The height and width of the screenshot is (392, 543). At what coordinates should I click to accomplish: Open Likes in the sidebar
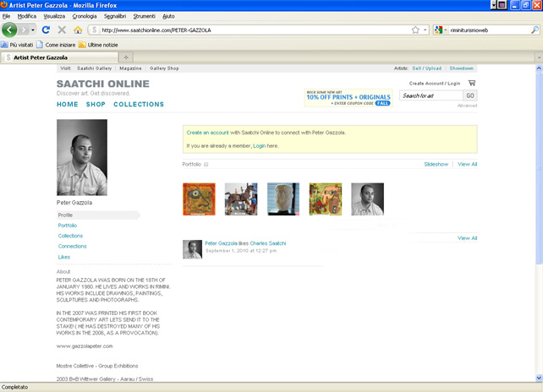tap(64, 257)
